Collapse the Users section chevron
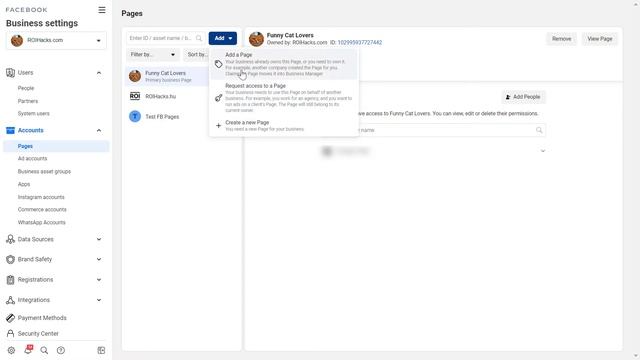 [x=99, y=73]
